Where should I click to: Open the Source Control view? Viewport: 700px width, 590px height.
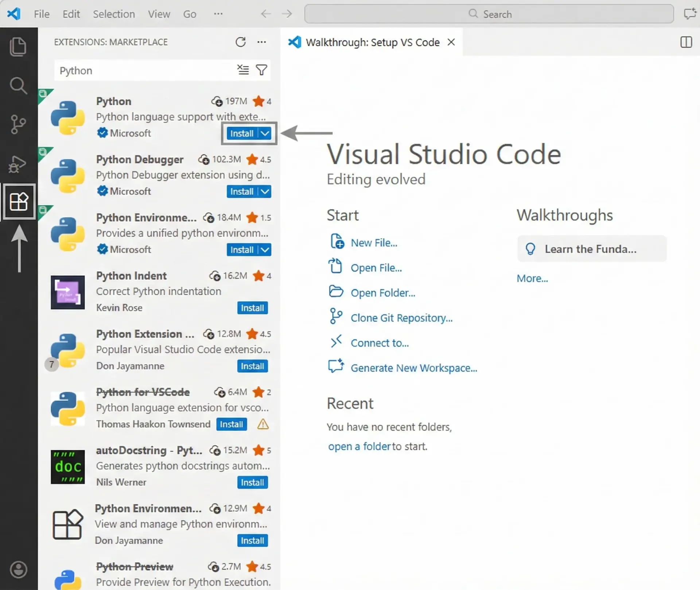18,124
